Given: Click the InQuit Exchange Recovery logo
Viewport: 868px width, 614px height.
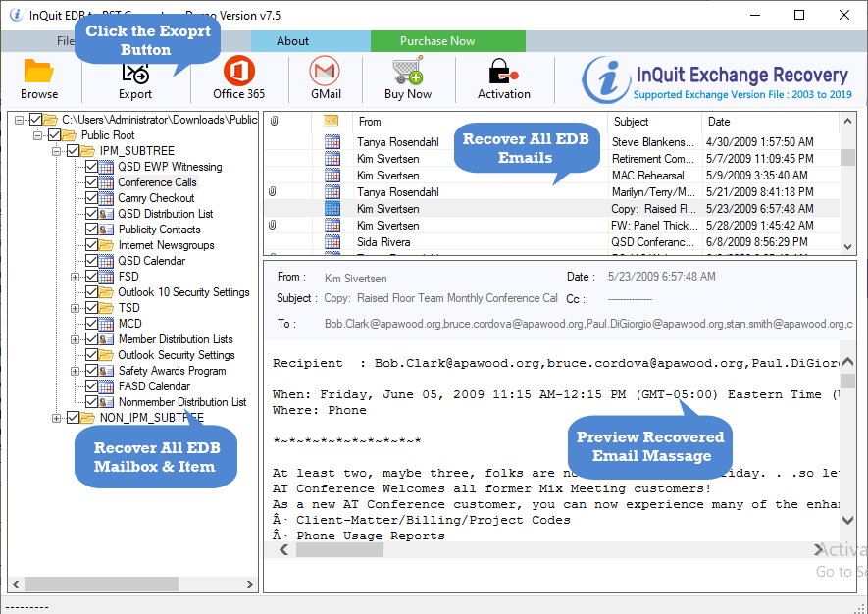Looking at the screenshot, I should [x=716, y=80].
